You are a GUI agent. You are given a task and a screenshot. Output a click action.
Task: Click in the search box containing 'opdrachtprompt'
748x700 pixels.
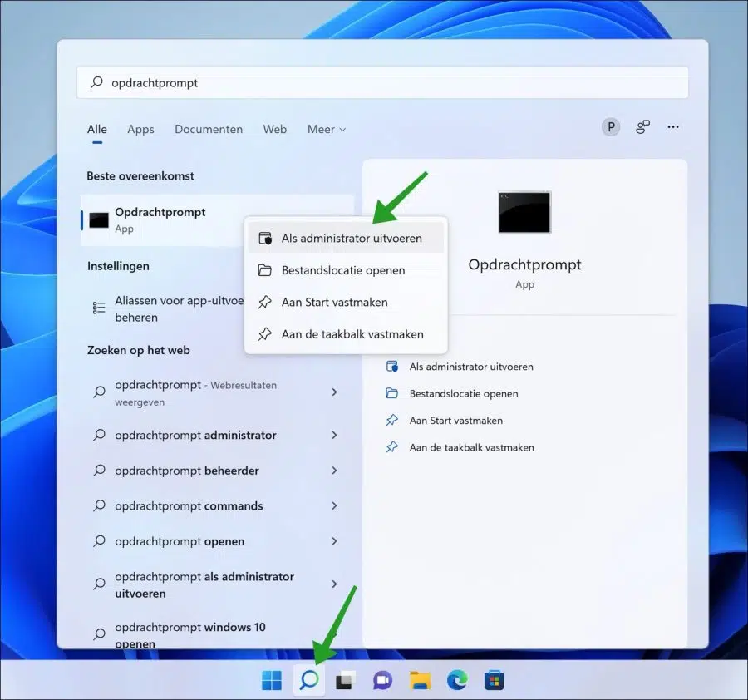(382, 82)
